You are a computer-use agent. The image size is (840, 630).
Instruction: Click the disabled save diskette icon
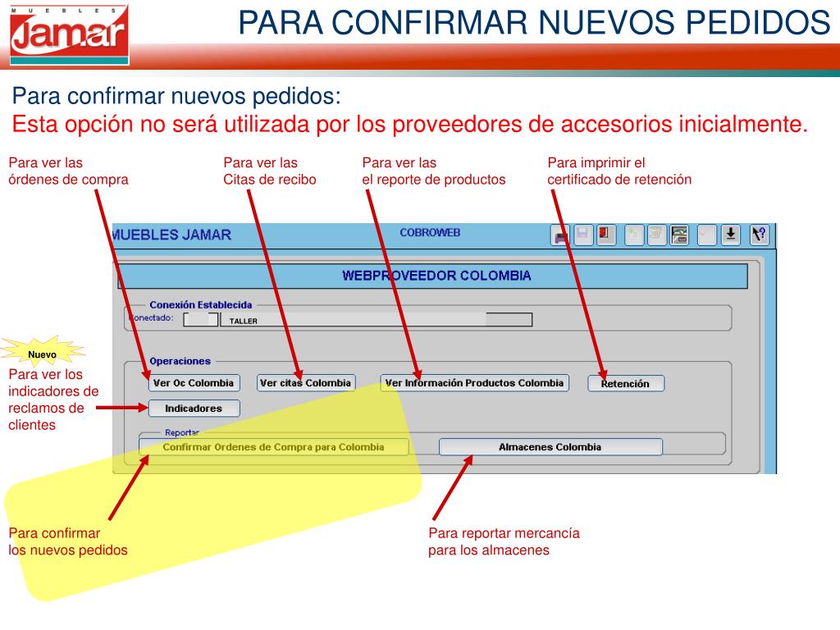(x=583, y=235)
